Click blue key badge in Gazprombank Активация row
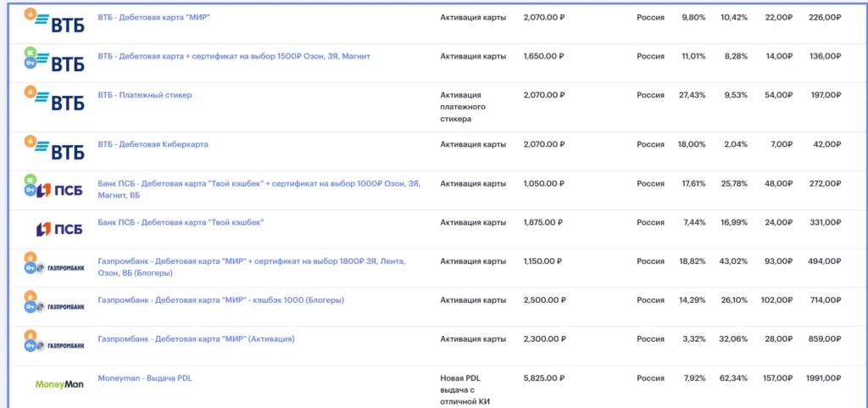The width and height of the screenshot is (868, 408). pyautogui.click(x=30, y=345)
